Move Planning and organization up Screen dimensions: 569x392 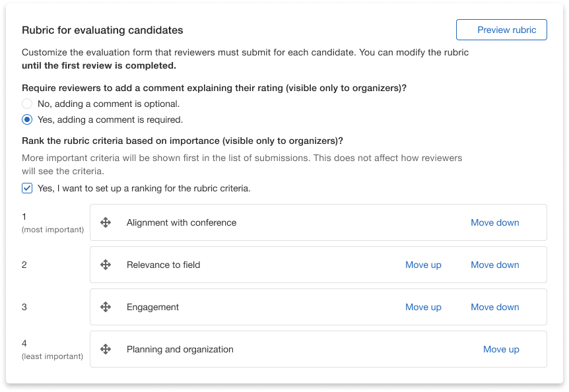pos(501,349)
